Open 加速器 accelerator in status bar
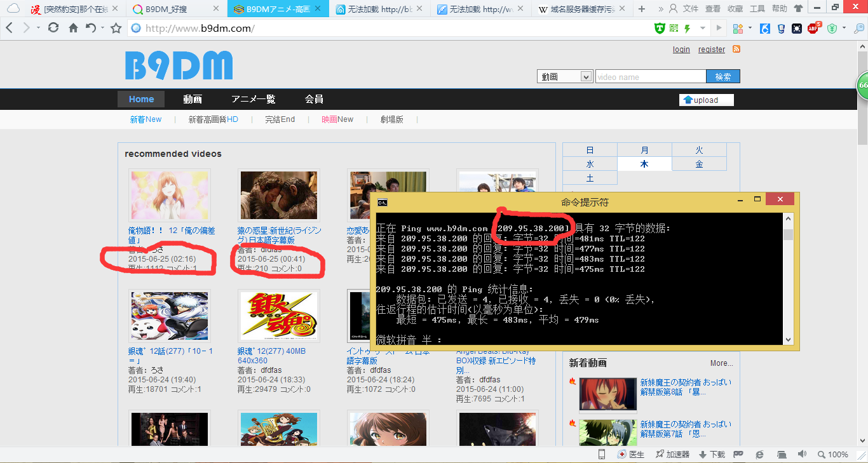 [x=672, y=454]
